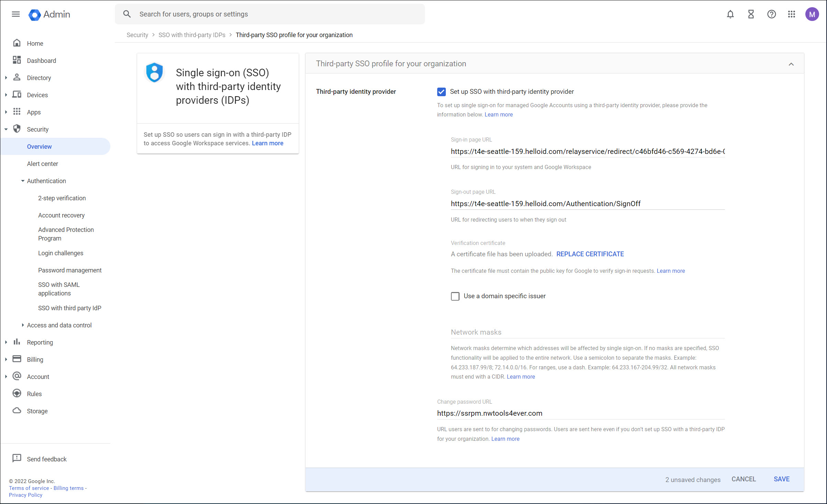Select Overview in the Security menu
827x504 pixels.
[x=56, y=146]
